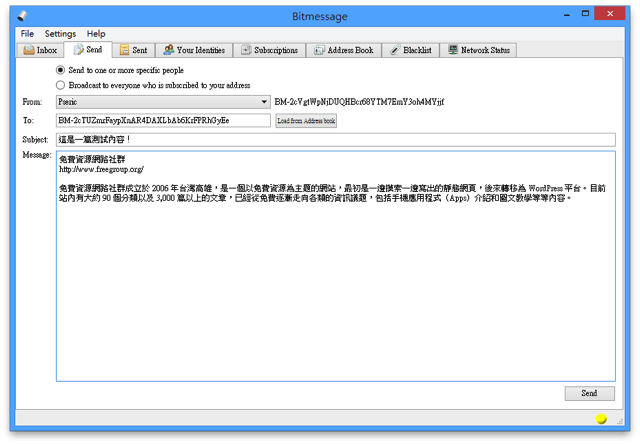Click the Inbox tab icon
This screenshot has height=445, width=640.
(x=29, y=50)
